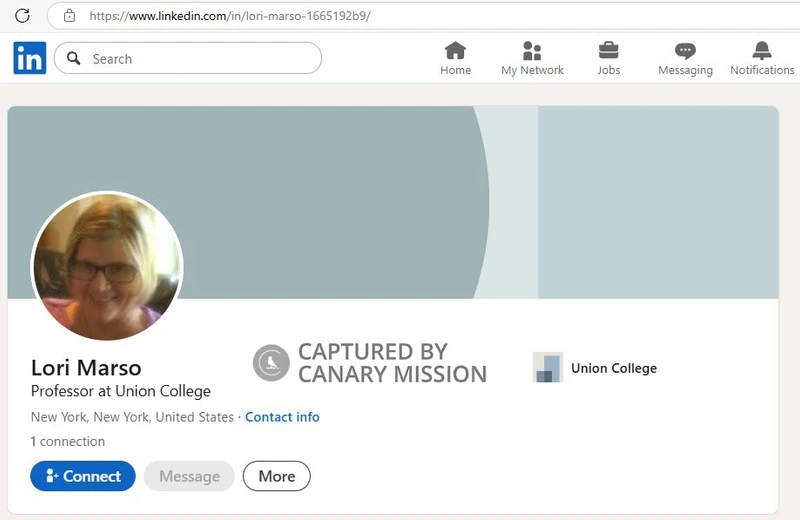Open the LinkedIn logo home link

click(x=30, y=58)
